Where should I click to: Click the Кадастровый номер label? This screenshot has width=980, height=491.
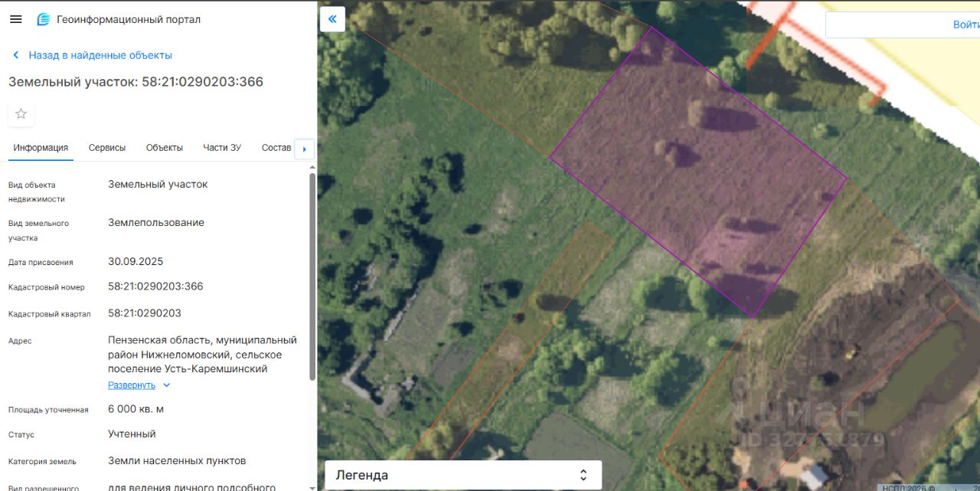47,287
